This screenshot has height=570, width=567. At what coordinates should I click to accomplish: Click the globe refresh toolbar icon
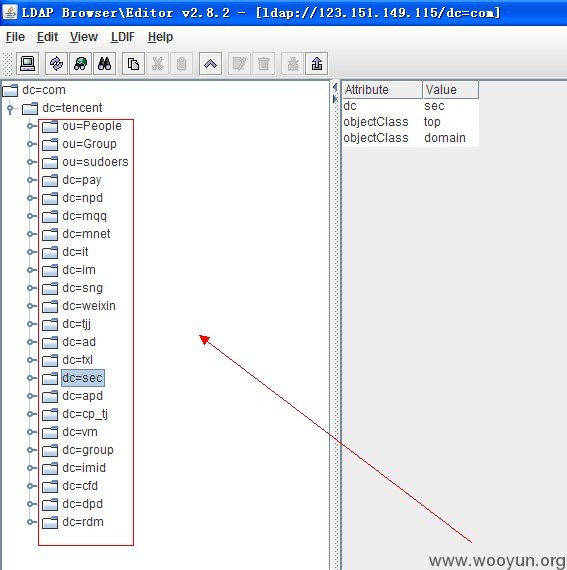point(80,64)
